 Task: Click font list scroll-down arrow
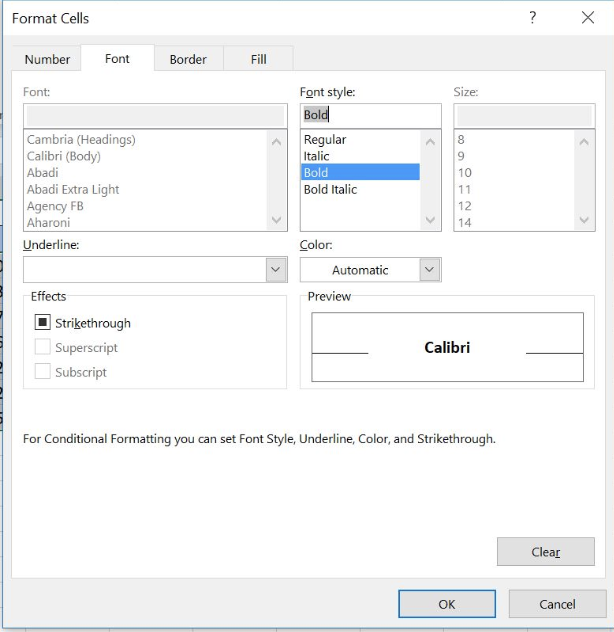[x=277, y=220]
